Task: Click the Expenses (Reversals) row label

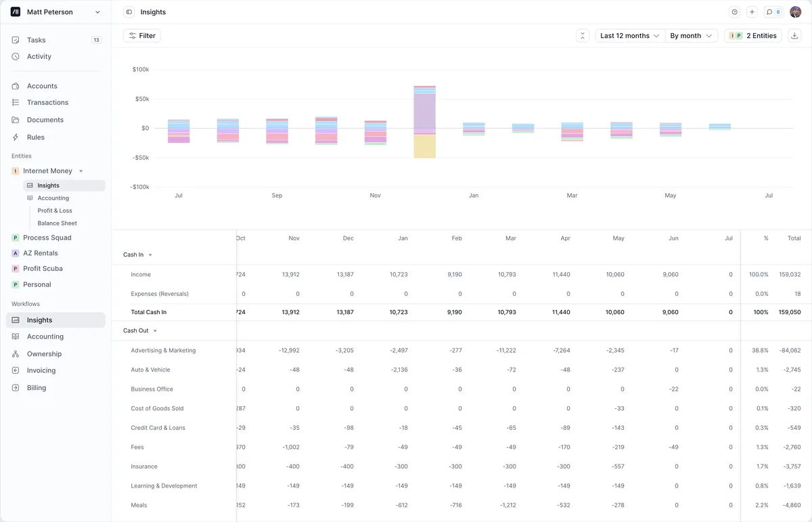Action: tap(160, 294)
